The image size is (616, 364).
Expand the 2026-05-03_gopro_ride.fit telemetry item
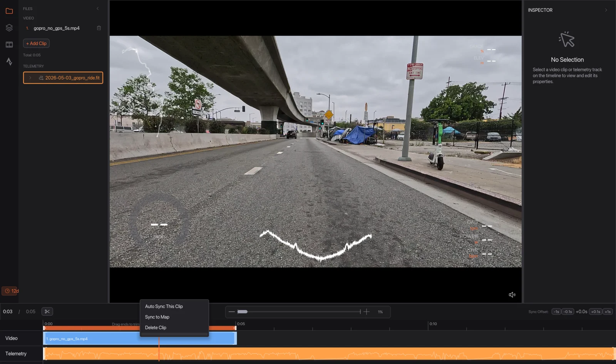[30, 78]
